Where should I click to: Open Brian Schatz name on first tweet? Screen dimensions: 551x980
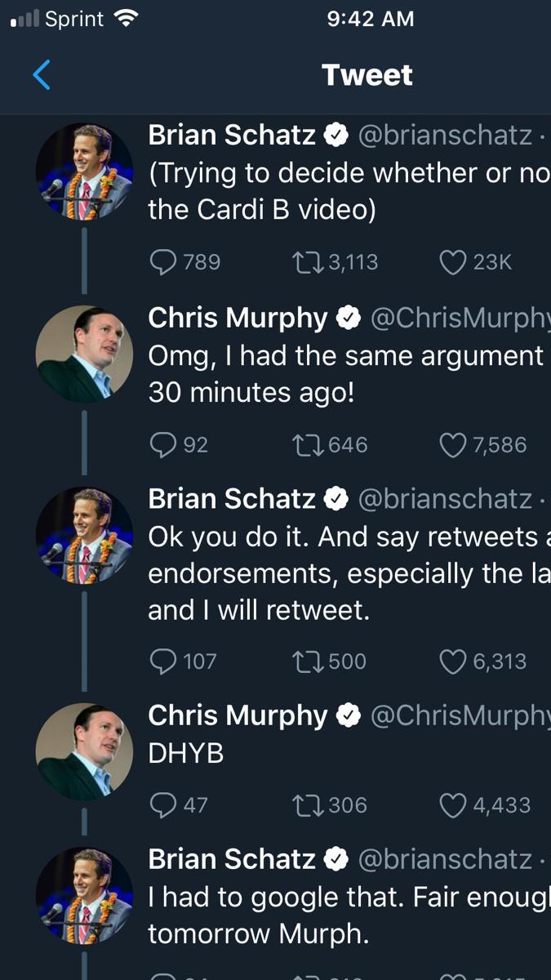(x=232, y=136)
